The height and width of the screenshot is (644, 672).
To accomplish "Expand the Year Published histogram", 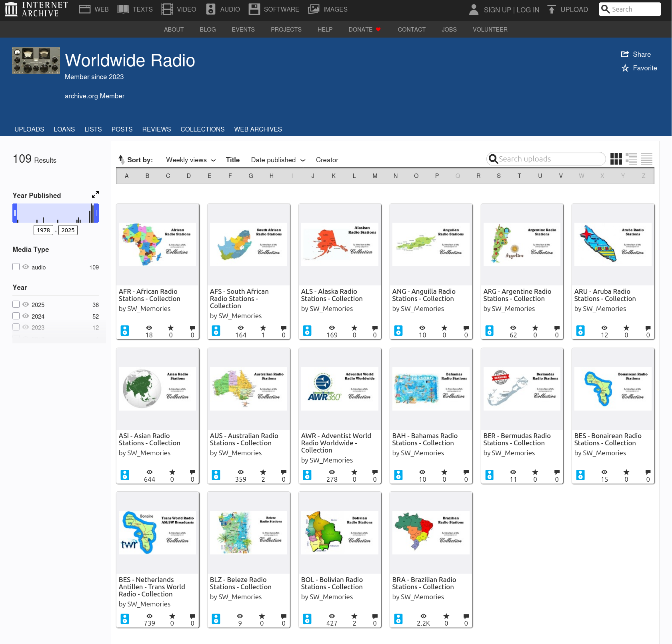I will coord(95,195).
